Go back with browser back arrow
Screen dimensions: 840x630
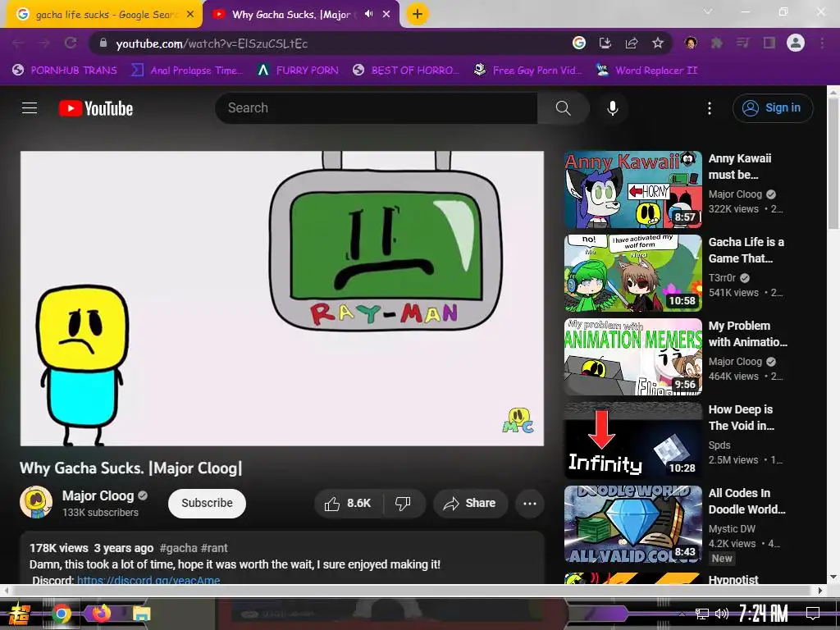point(18,43)
